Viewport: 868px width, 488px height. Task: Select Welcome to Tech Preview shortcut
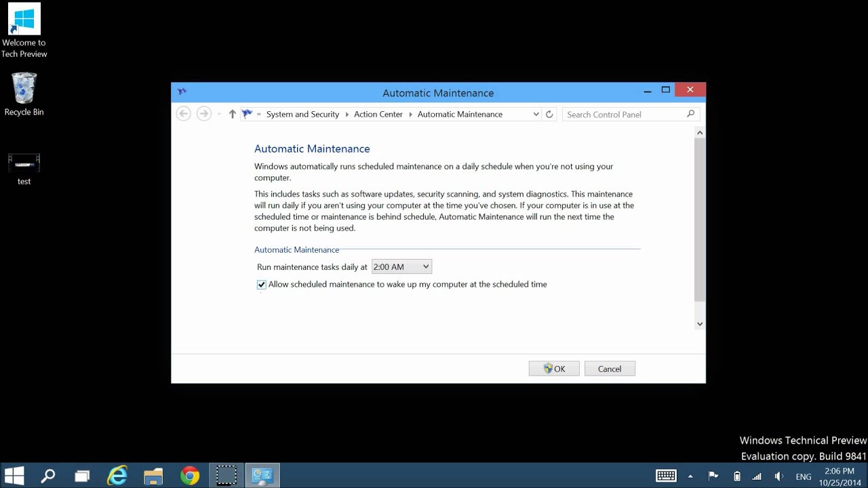(x=24, y=31)
